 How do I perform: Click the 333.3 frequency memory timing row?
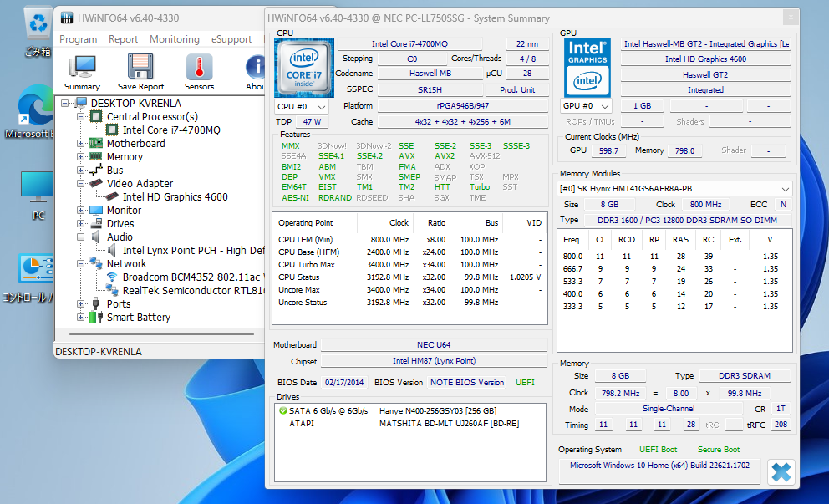674,306
